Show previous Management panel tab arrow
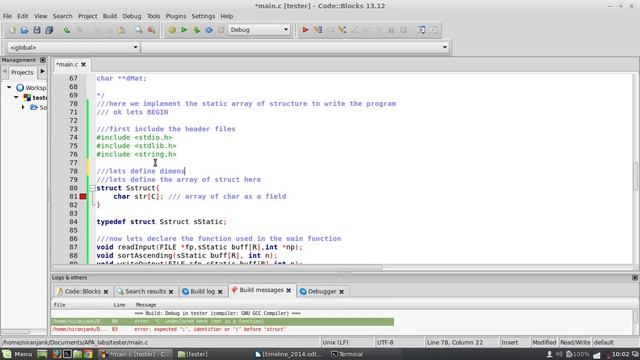640x360 pixels. tap(4, 72)
